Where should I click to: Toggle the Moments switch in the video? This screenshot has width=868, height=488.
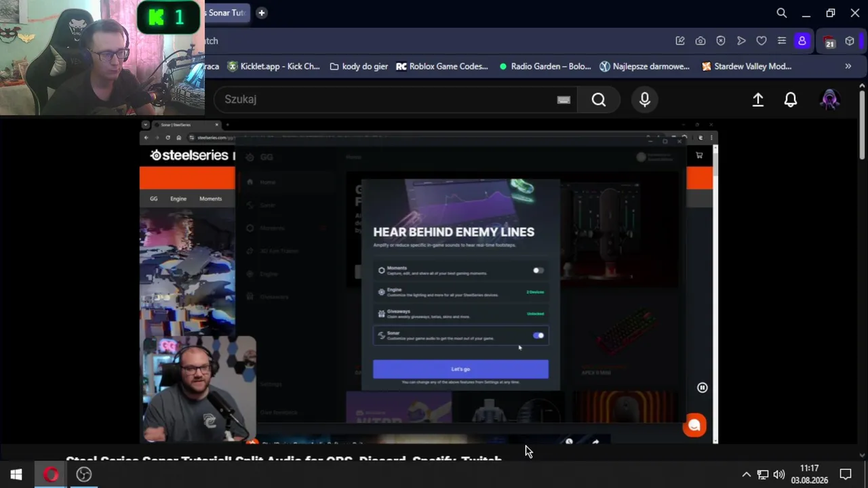[538, 270]
